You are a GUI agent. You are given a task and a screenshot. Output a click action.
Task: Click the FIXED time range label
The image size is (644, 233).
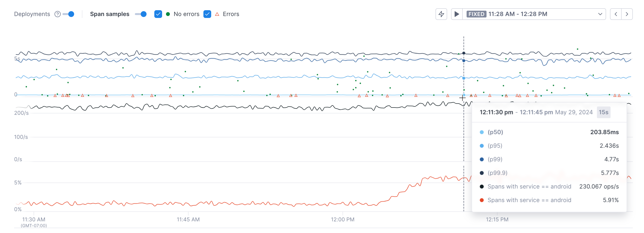point(476,14)
